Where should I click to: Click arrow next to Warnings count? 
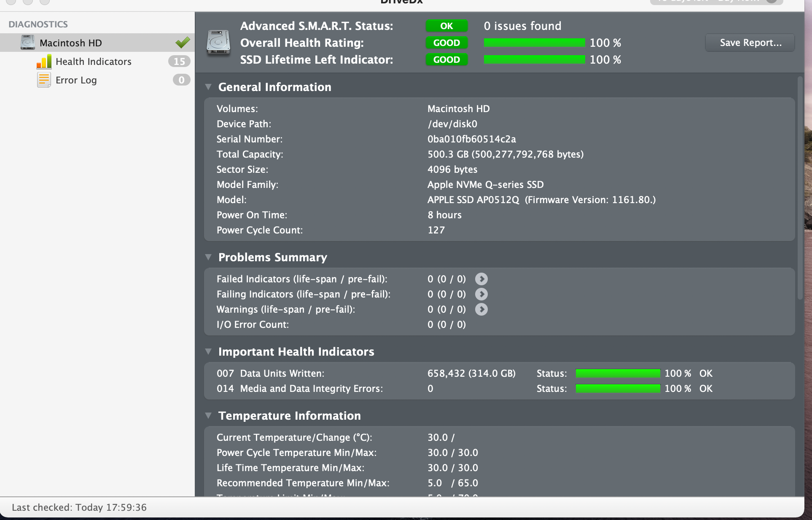(481, 309)
